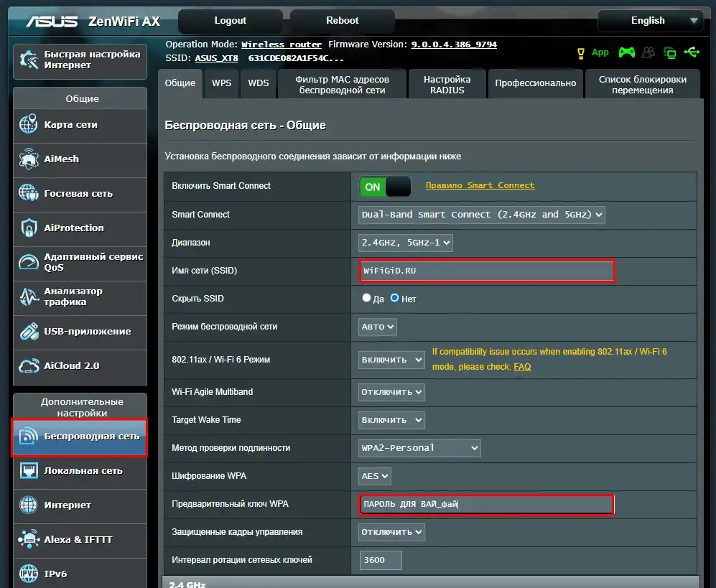Open the USB application icon

point(29,331)
